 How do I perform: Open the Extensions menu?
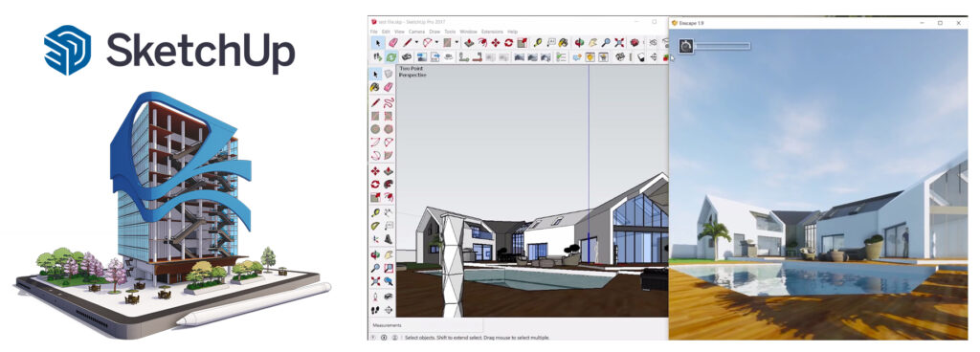point(492,32)
